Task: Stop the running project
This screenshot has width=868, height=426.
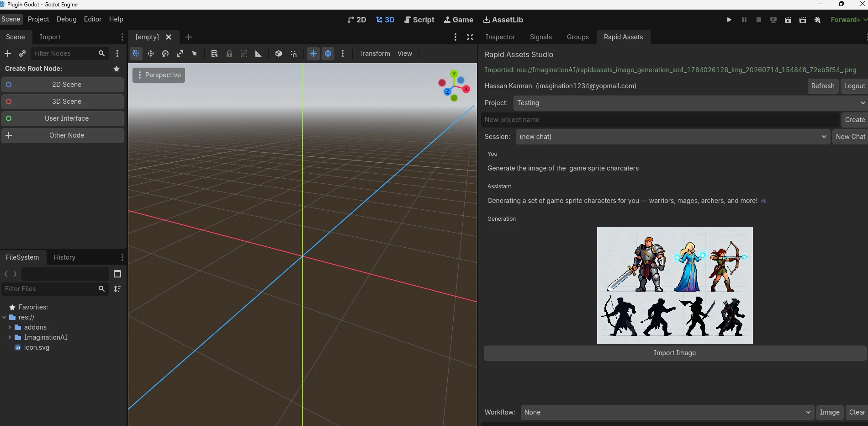Action: tap(759, 20)
